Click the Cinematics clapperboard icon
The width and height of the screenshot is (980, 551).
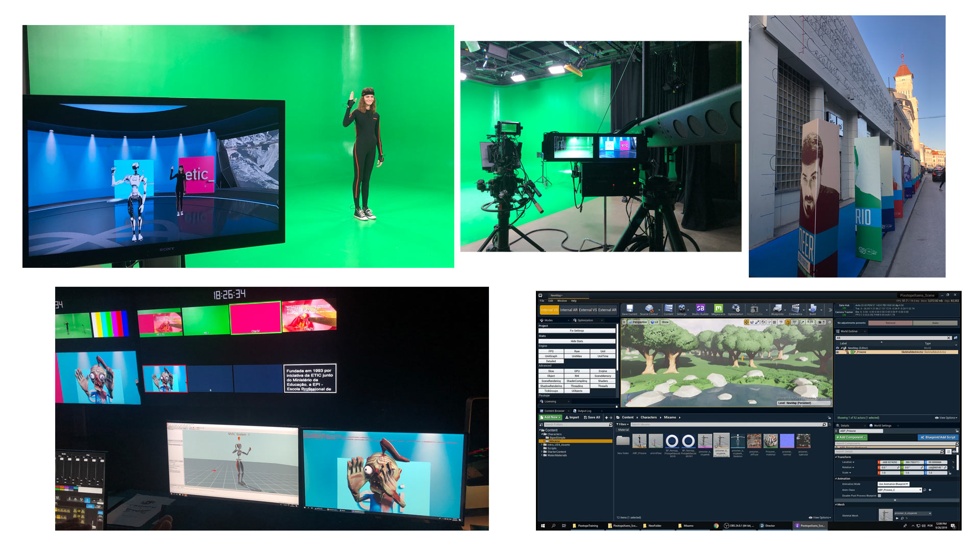pos(795,309)
